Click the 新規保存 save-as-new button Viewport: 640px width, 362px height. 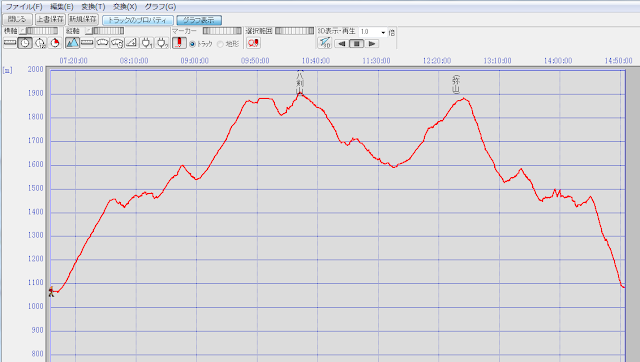[x=83, y=19]
